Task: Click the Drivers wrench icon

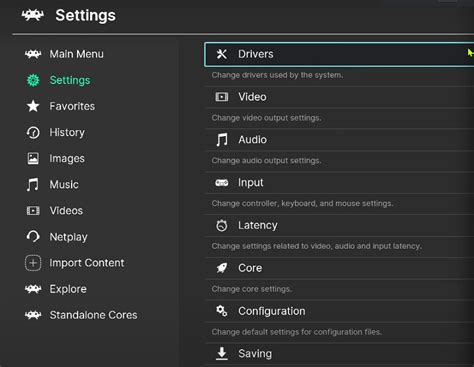Action: 222,54
